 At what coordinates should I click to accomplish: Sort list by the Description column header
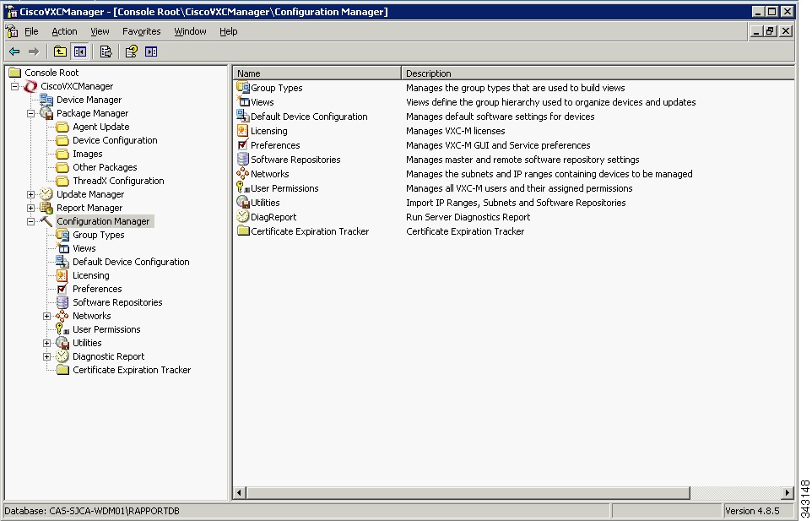[x=598, y=73]
